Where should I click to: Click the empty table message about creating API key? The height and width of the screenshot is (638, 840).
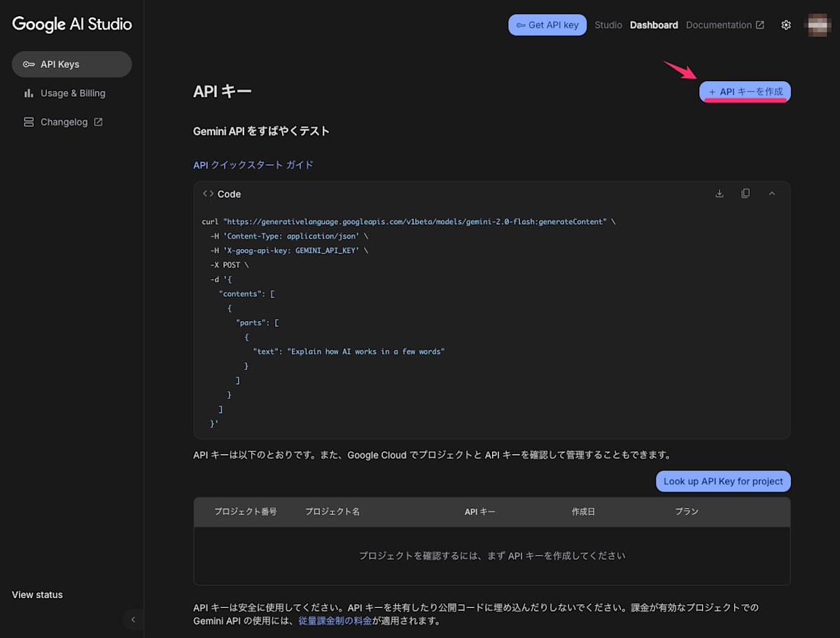(x=492, y=556)
